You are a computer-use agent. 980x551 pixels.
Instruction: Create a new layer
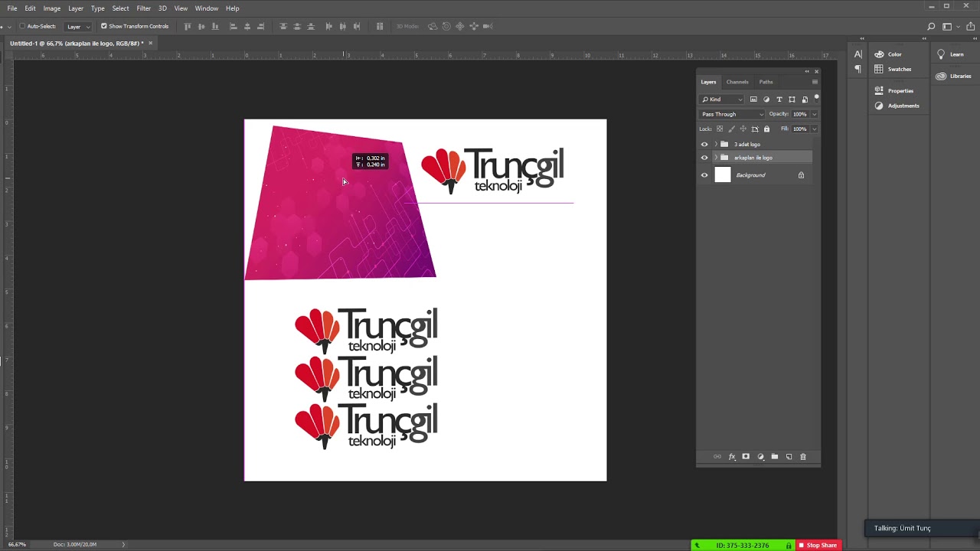click(789, 457)
